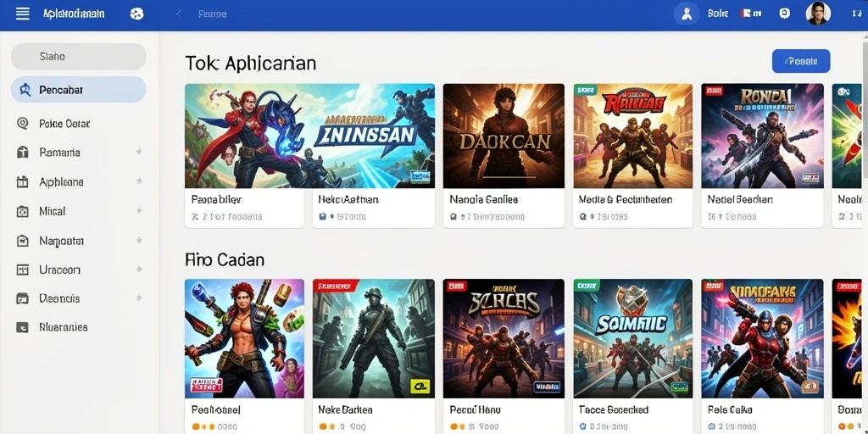Viewport: 868px width, 434px height.
Task: Click the Pecol Hano card title
Action: tap(475, 409)
